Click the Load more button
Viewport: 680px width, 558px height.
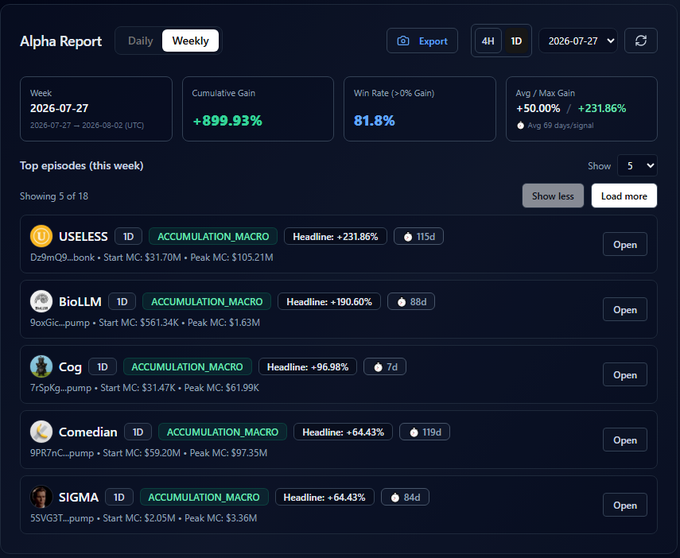click(x=624, y=196)
